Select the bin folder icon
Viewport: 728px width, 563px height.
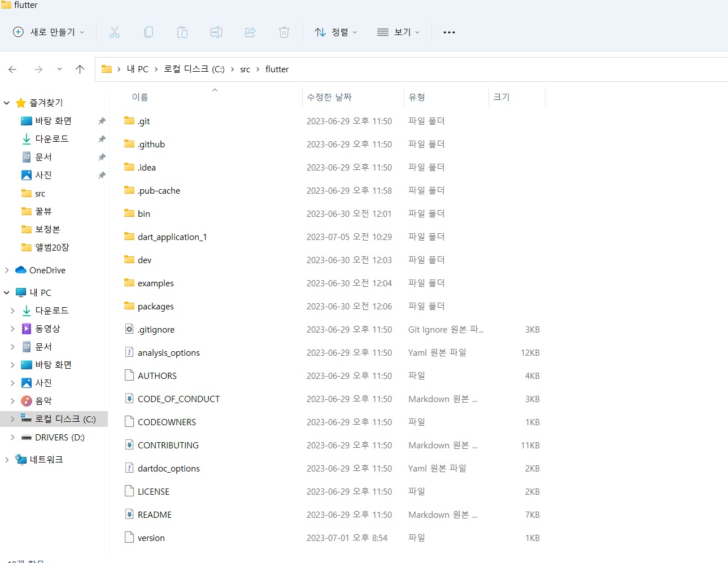tap(129, 213)
